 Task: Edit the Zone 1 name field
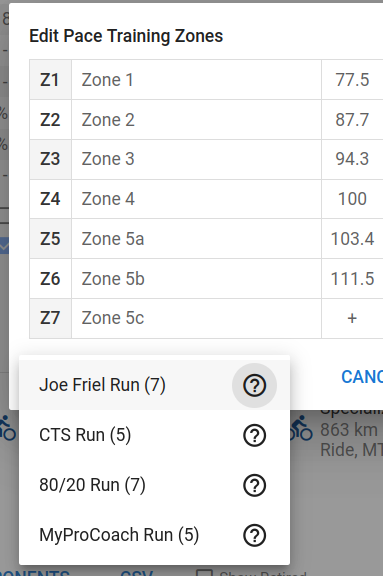pyautogui.click(x=196, y=80)
